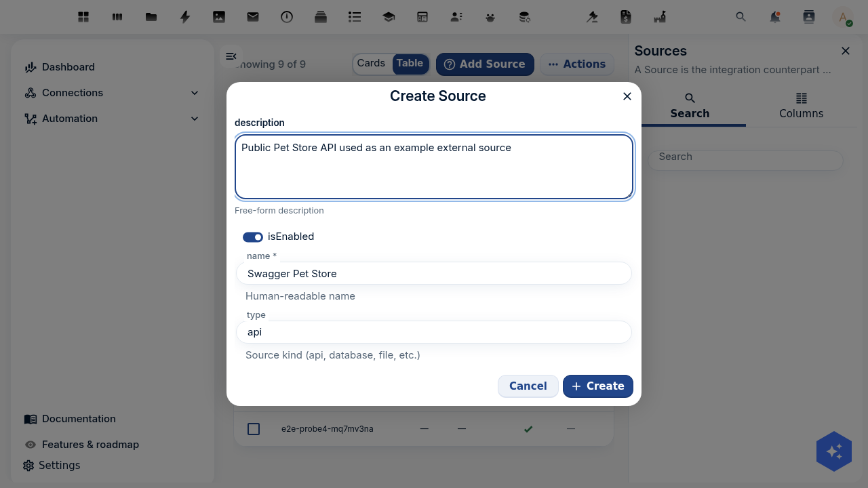Close the Create Source dialog
Viewport: 868px width, 488px height.
[x=627, y=96]
